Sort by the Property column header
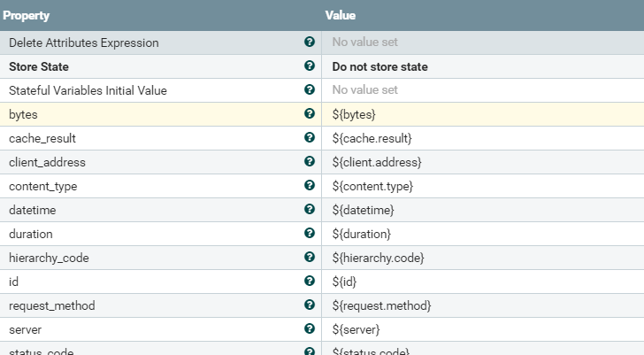Viewport: 644px width, 355px height. pyautogui.click(x=27, y=16)
